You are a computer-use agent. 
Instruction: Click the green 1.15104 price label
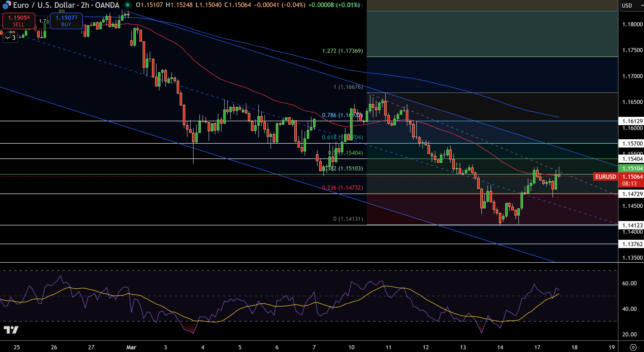coord(631,168)
